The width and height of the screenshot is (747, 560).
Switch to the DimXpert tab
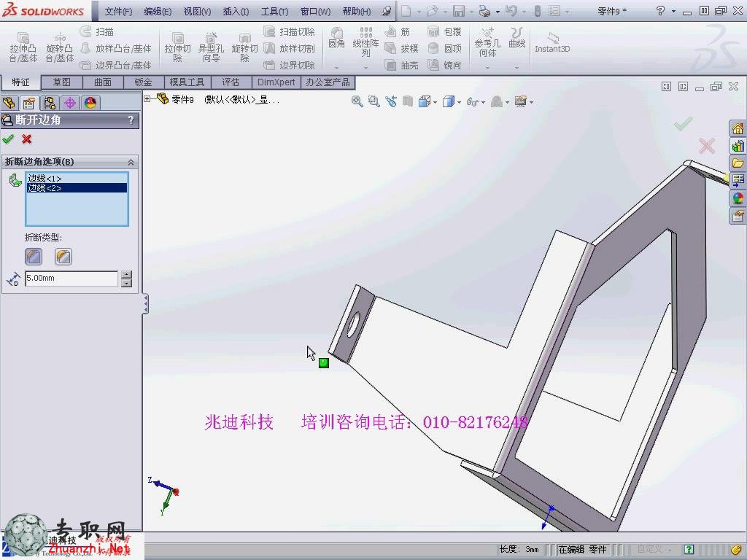[x=276, y=82]
